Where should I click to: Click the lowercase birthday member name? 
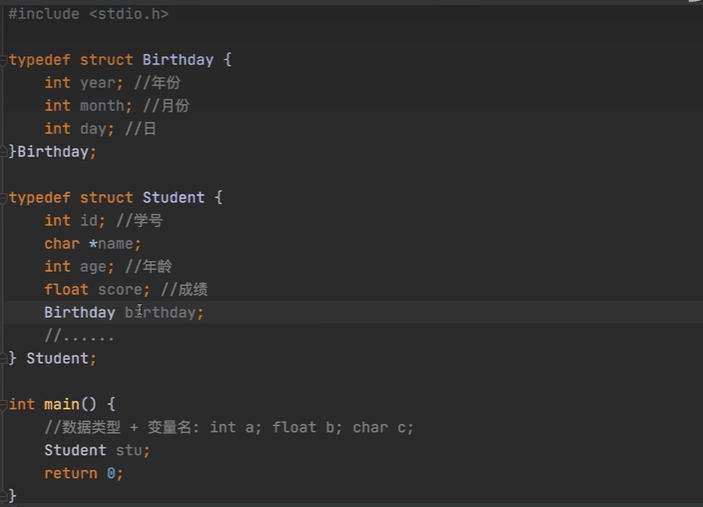pos(163,313)
